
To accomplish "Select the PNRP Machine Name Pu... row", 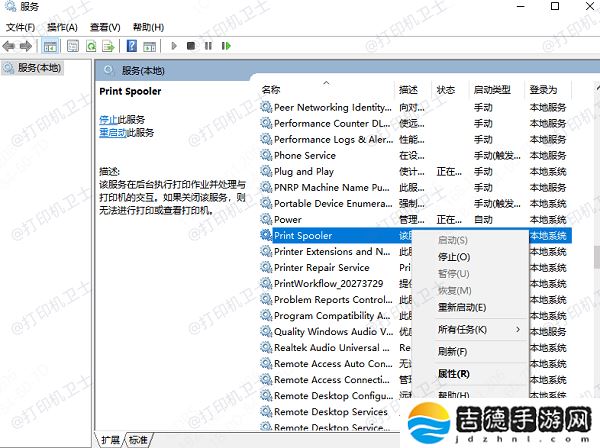I will [x=416, y=187].
